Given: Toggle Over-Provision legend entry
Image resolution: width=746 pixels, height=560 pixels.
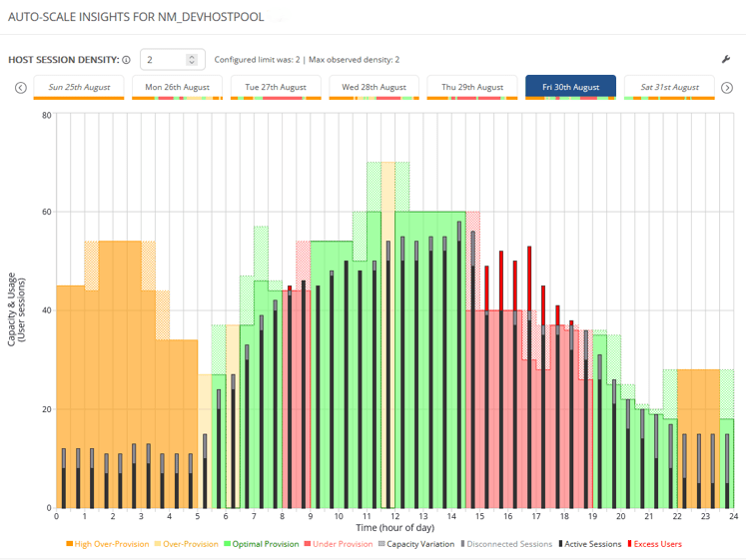Looking at the screenshot, I should click(187, 544).
